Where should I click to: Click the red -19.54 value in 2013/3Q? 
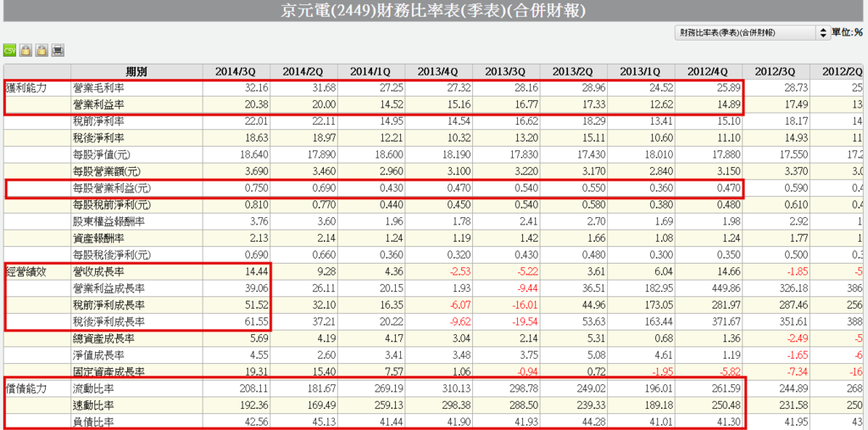(x=526, y=322)
